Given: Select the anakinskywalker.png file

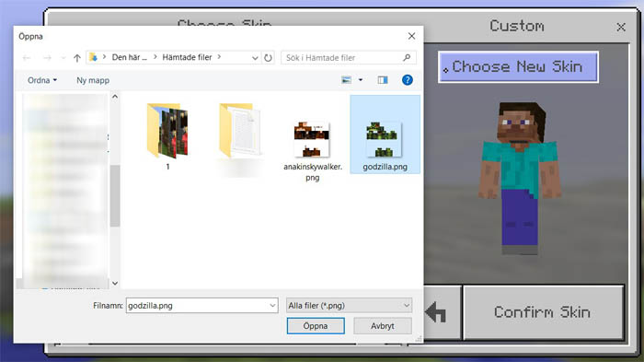Looking at the screenshot, I should click(x=312, y=151).
